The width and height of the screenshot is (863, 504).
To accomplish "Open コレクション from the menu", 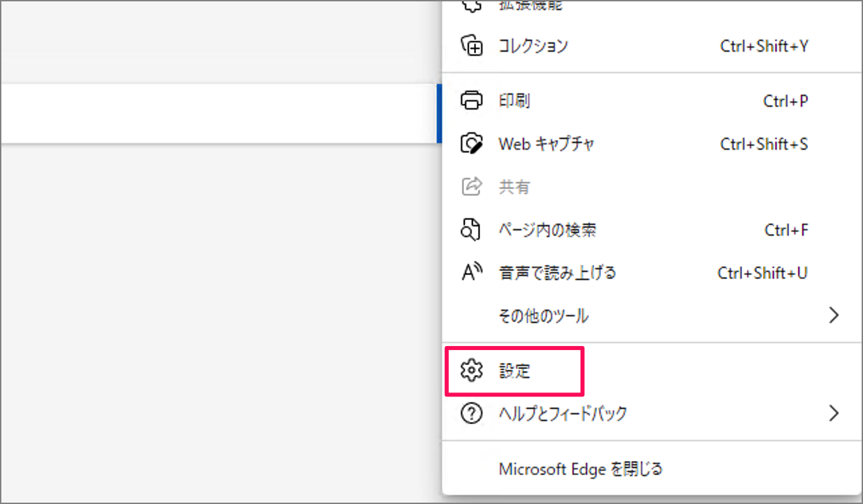I will pos(533,46).
